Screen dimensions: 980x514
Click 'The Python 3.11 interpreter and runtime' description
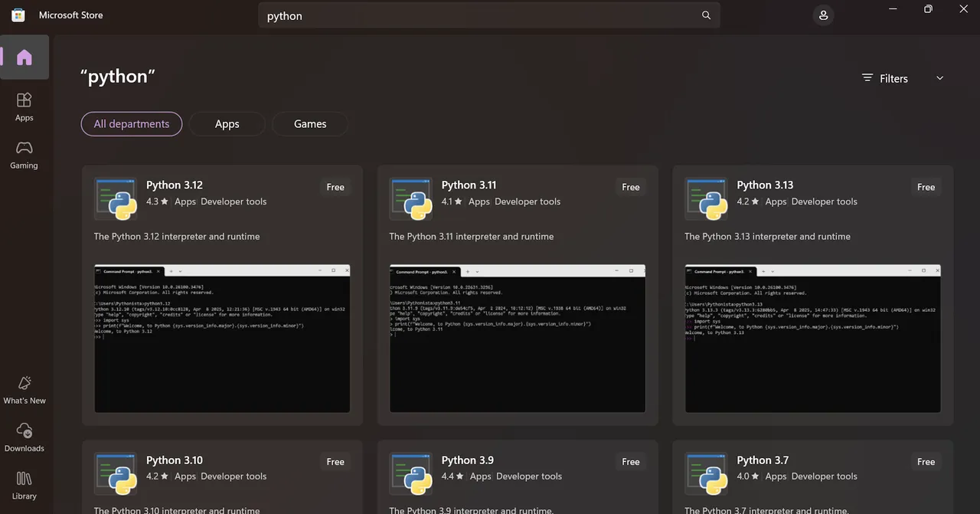(472, 237)
